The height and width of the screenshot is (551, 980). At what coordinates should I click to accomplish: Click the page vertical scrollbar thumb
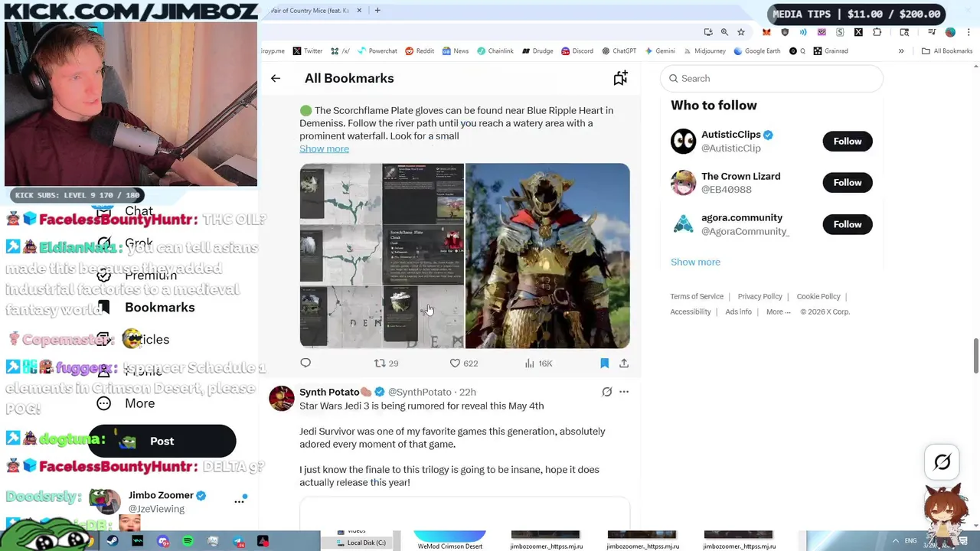point(975,357)
